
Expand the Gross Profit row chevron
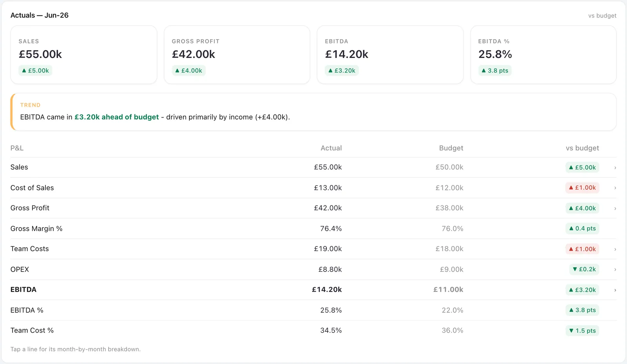coord(615,208)
